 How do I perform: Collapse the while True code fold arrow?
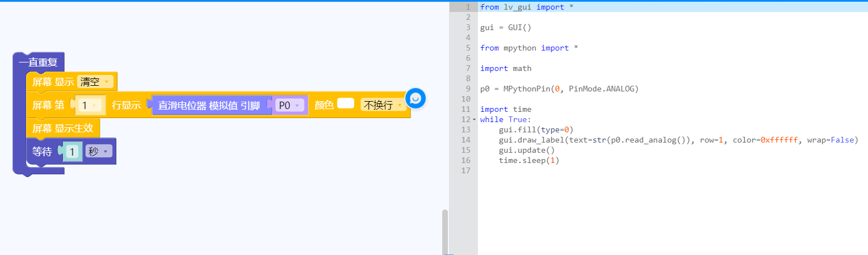475,120
